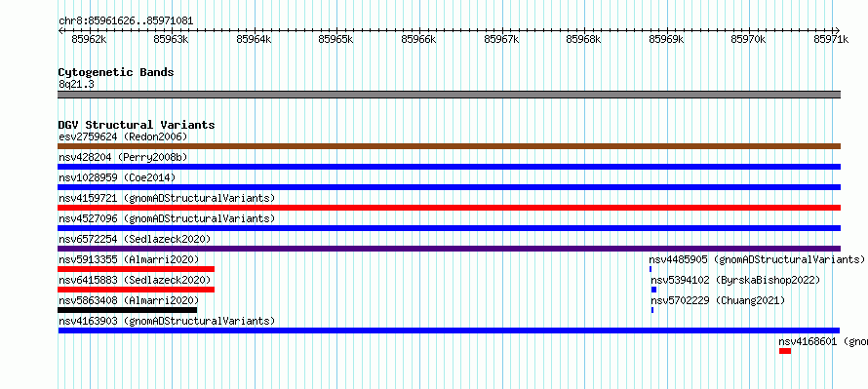Click the 85962k ruler tick label
This screenshot has width=868, height=389.
(x=89, y=39)
